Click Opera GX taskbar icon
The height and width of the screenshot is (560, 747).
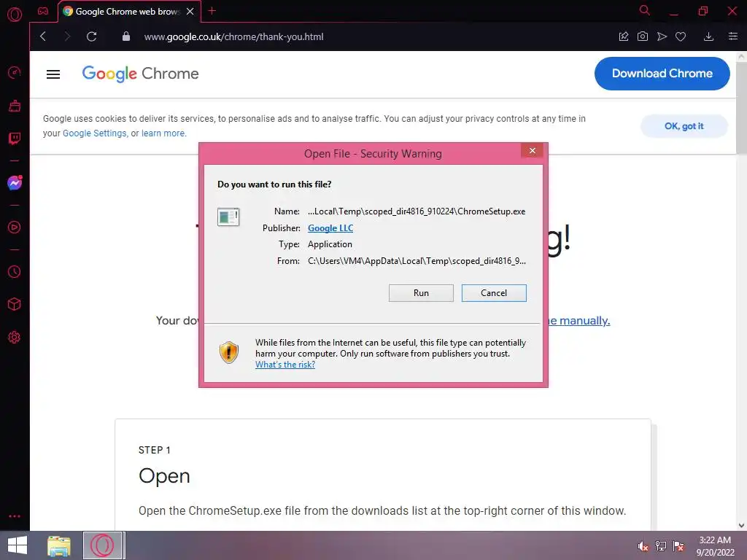tap(103, 545)
